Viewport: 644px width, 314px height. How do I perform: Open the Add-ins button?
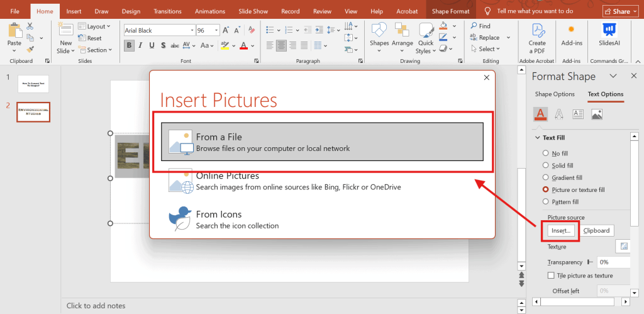coord(571,35)
